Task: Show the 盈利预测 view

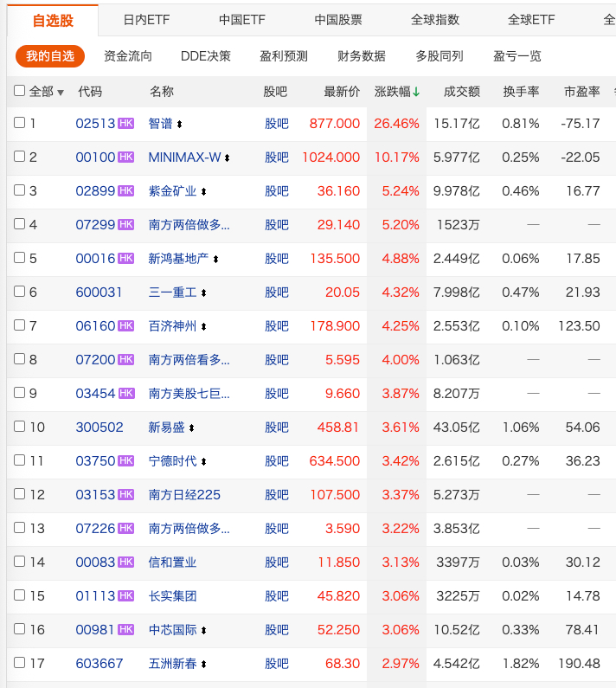Action: point(284,56)
